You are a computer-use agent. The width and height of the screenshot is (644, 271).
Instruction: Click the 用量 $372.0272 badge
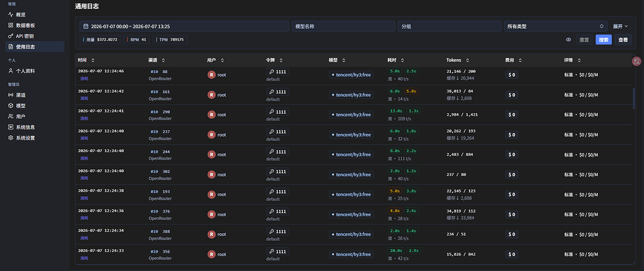click(x=101, y=40)
